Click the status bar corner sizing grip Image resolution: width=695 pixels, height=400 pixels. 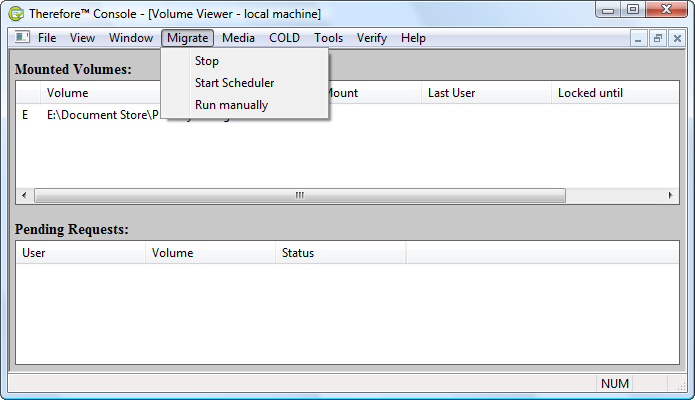click(681, 386)
